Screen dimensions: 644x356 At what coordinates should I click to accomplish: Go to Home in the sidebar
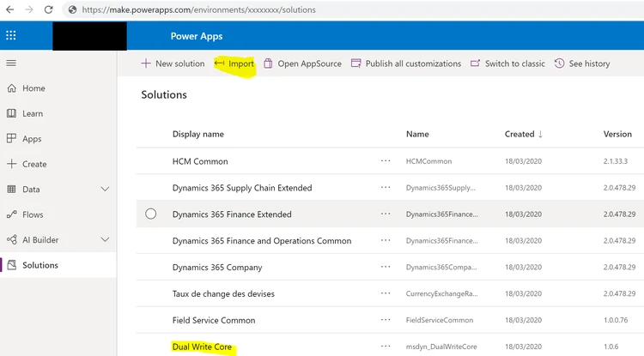tap(33, 88)
